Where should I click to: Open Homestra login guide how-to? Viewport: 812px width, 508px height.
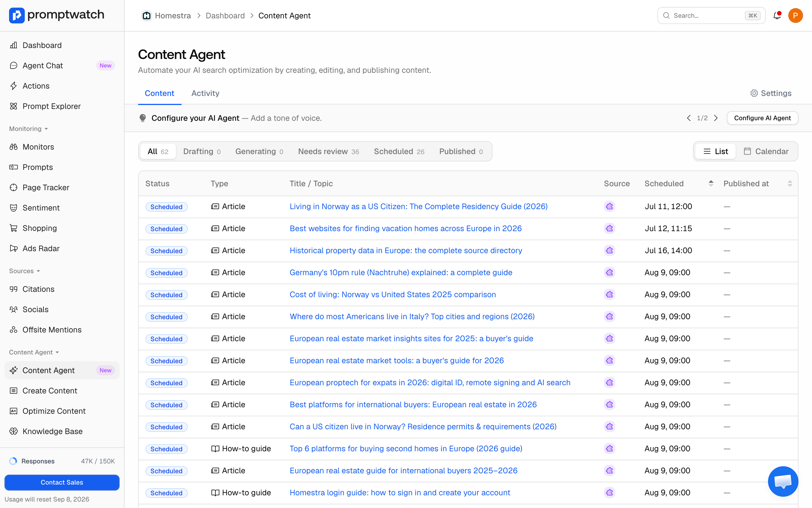pyautogui.click(x=400, y=492)
